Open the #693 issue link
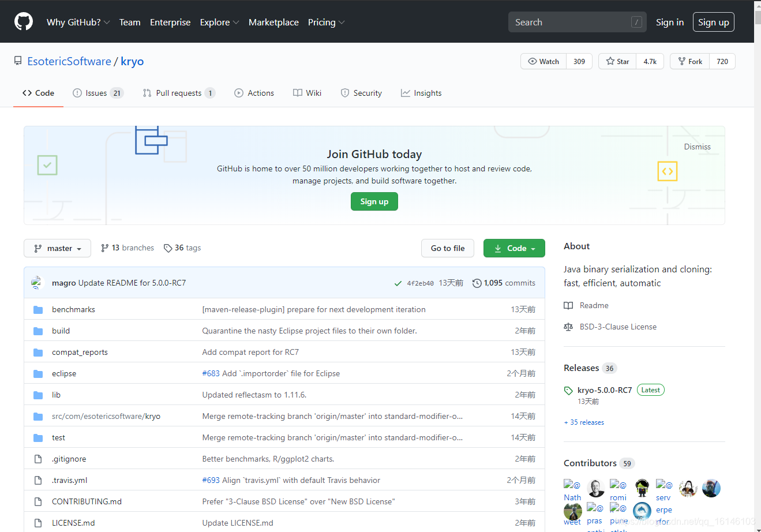761x532 pixels. pyautogui.click(x=211, y=480)
